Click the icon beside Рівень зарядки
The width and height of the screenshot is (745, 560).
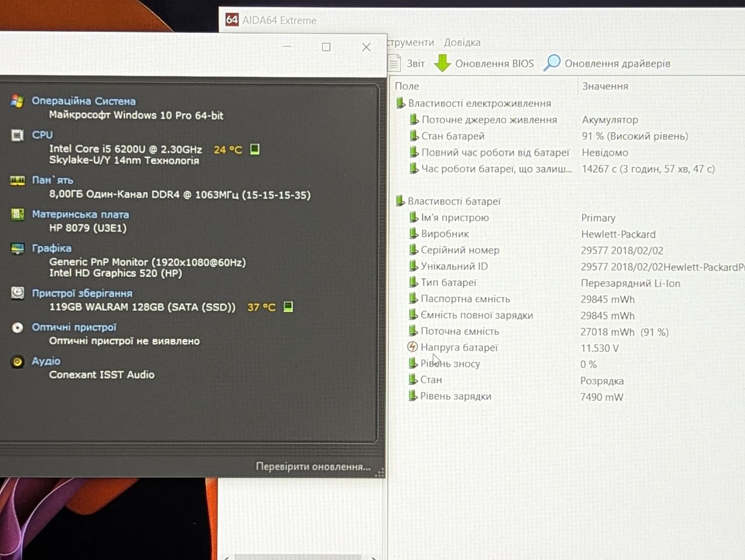click(x=413, y=396)
